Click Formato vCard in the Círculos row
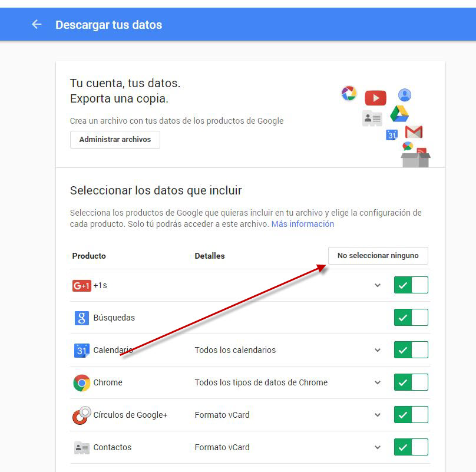This screenshot has height=472, width=476. coord(222,415)
